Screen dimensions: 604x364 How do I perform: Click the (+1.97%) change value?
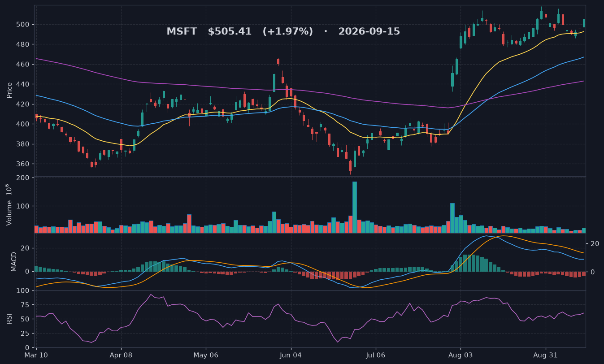(287, 32)
